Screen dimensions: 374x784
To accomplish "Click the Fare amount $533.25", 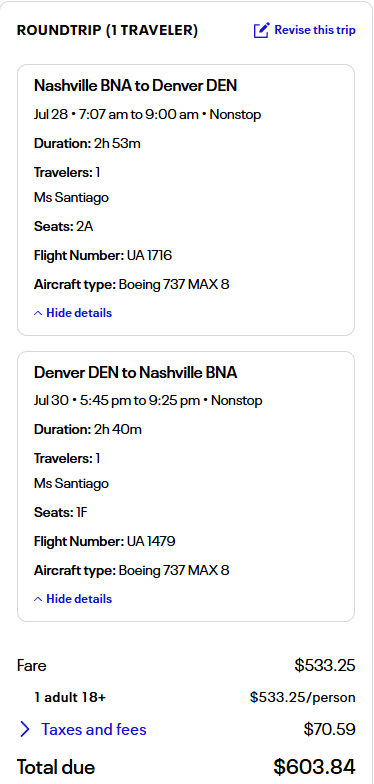I will coord(325,666).
